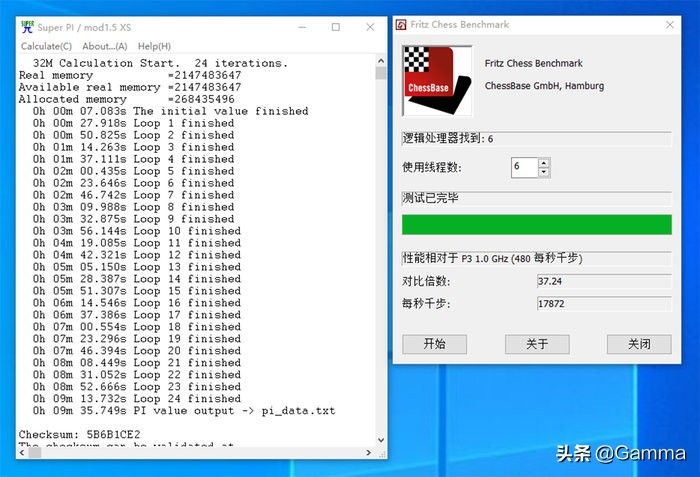This screenshot has height=477, width=700.
Task: Click the 性能相对于 P3 1.0 GHz text
Action: coord(492,258)
